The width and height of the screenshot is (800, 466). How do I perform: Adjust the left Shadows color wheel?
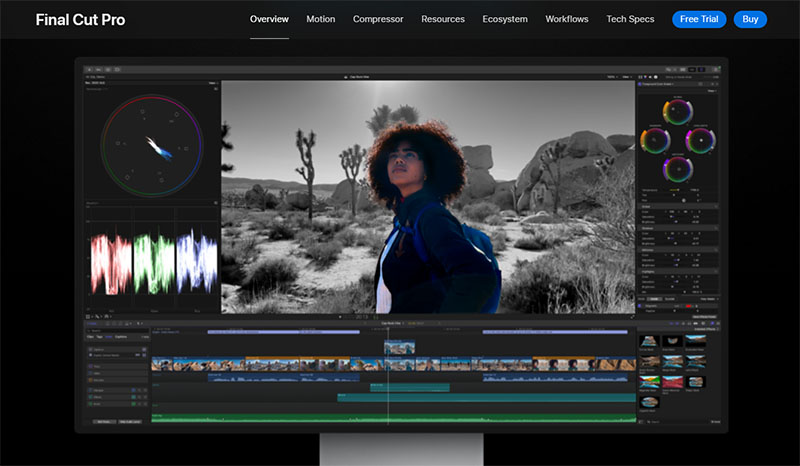point(655,140)
